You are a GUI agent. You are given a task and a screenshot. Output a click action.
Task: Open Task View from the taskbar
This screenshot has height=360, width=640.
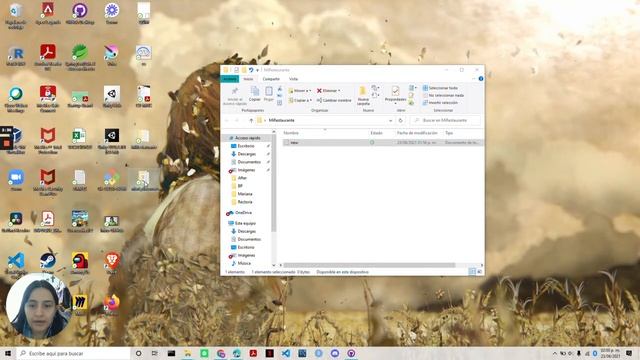[x=155, y=353]
